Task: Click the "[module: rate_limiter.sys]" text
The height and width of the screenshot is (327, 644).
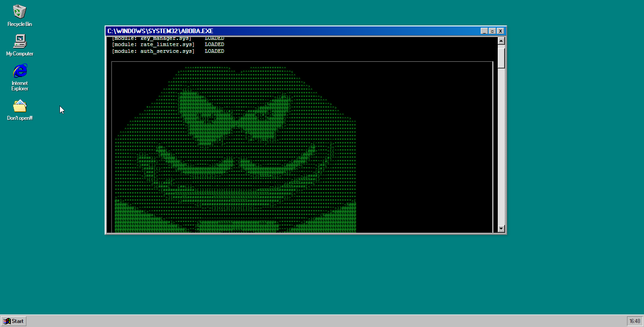Action: pyautogui.click(x=153, y=44)
